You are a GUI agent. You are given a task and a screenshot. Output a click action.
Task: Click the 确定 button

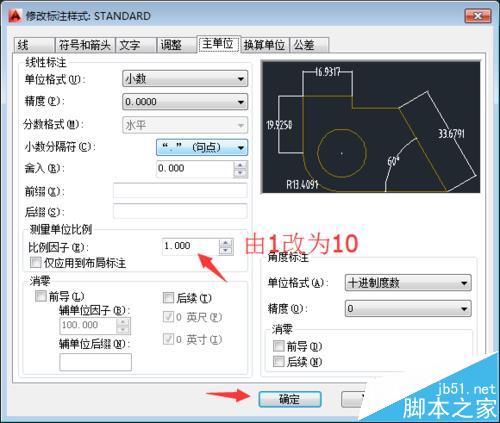click(x=290, y=399)
